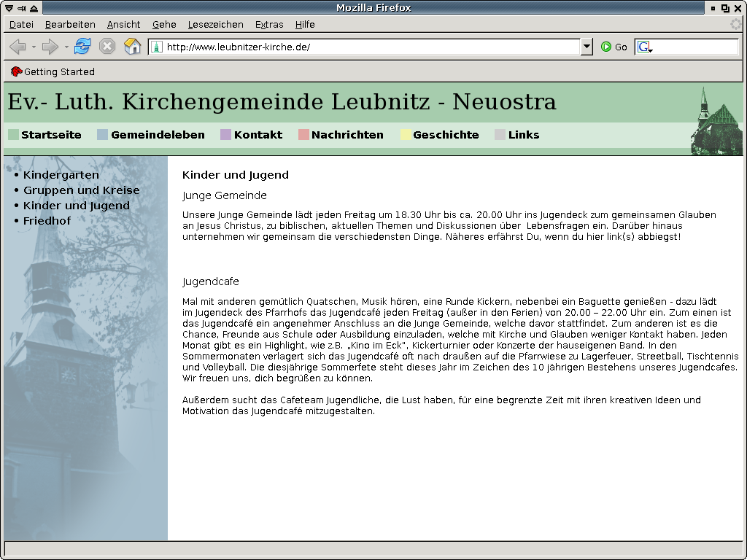Go to the Home page icon

[133, 47]
